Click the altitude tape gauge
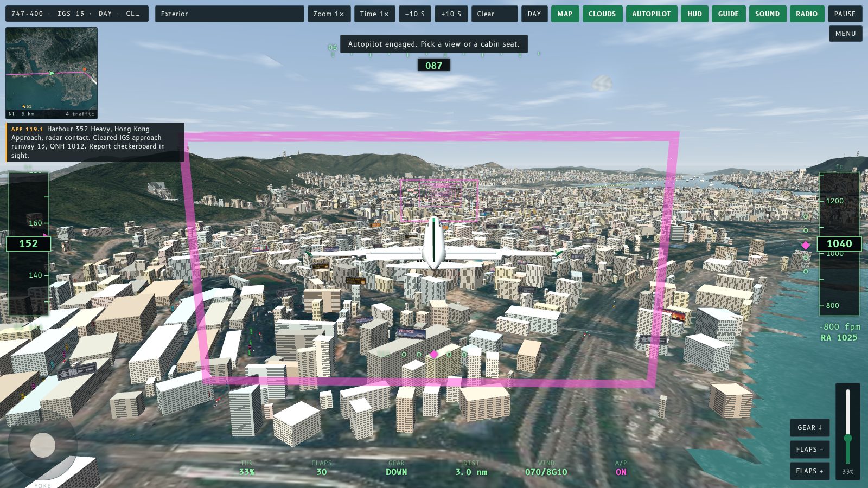The image size is (868, 488). [839, 244]
